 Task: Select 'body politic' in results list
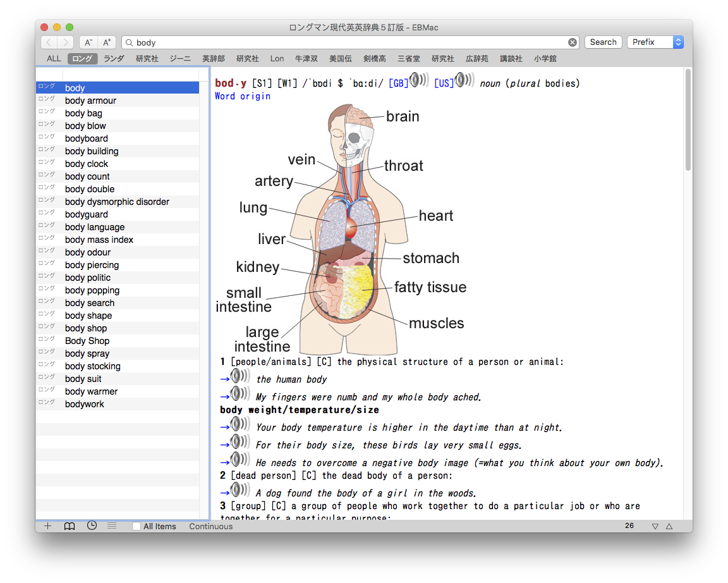[118, 278]
